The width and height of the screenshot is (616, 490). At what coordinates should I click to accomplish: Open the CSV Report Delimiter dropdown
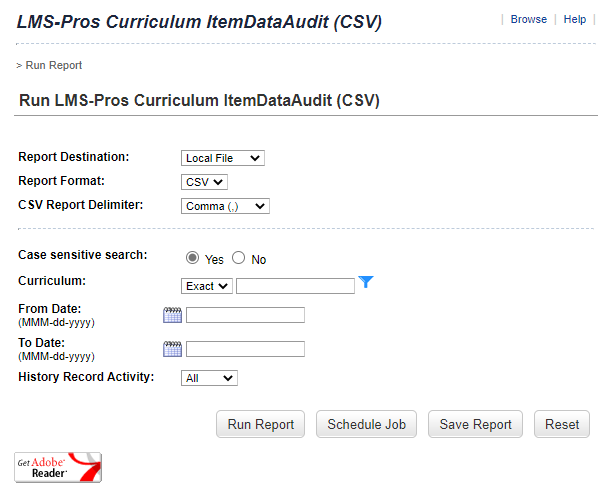225,206
